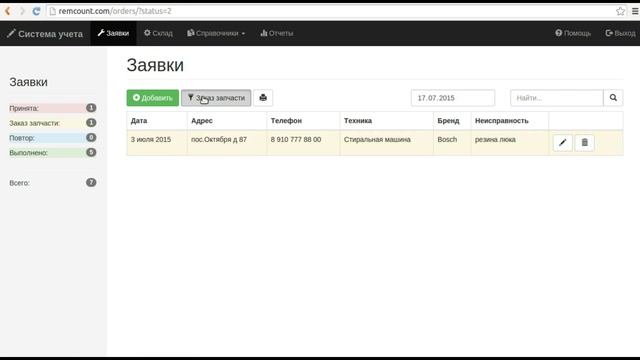The image size is (640, 360).
Task: Open the Отчеты nav item
Action: point(277,33)
